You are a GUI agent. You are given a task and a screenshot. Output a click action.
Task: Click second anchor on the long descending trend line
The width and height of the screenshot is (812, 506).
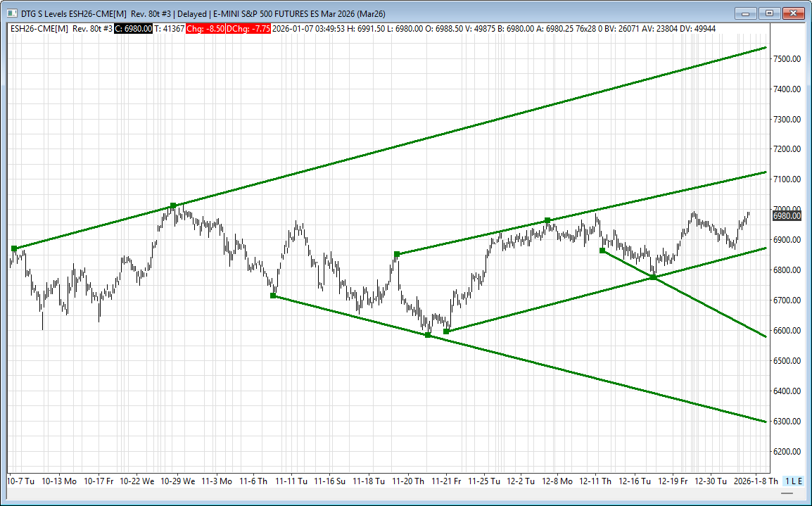[428, 335]
